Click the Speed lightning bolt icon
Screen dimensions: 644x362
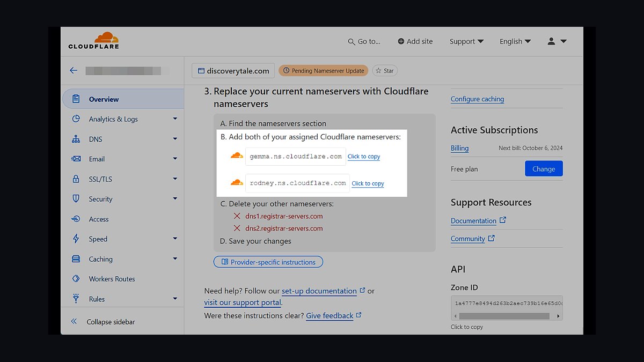[76, 239]
